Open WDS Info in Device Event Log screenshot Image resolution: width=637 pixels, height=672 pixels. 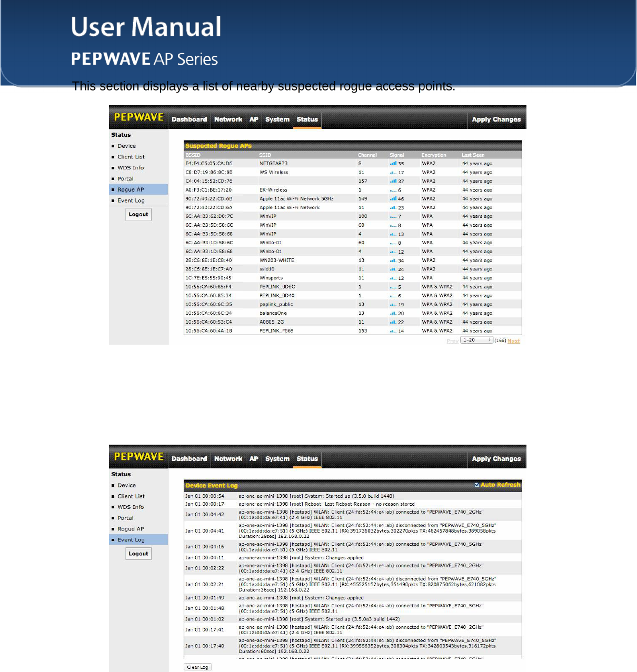tap(131, 507)
